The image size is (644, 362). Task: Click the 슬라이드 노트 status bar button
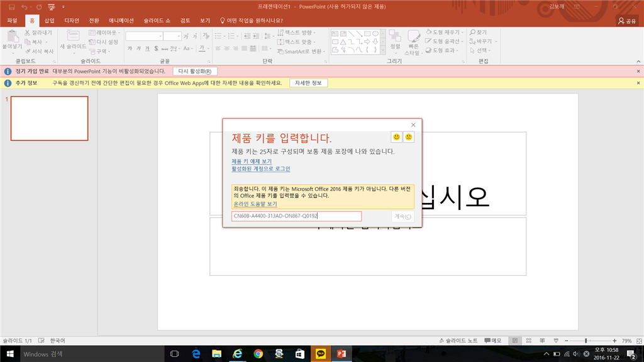458,341
